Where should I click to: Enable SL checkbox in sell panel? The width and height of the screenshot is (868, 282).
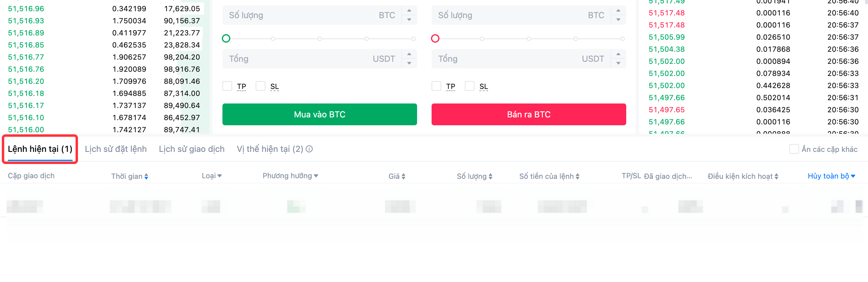coord(469,86)
